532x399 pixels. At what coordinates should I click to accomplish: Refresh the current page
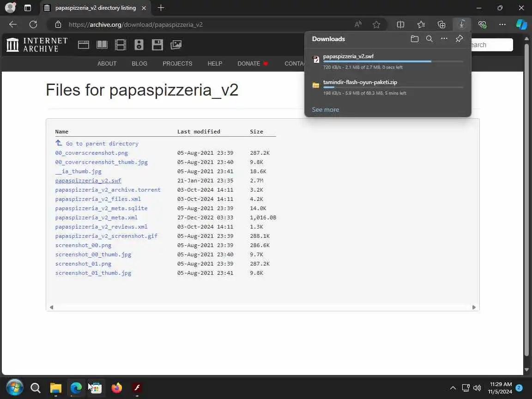pyautogui.click(x=33, y=24)
